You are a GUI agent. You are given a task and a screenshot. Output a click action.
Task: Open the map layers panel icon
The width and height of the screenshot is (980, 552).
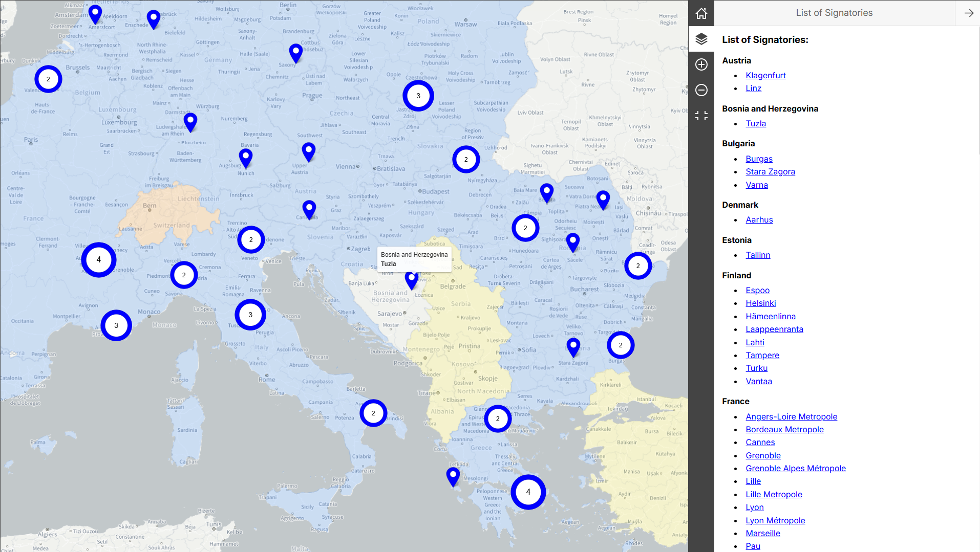(x=701, y=39)
